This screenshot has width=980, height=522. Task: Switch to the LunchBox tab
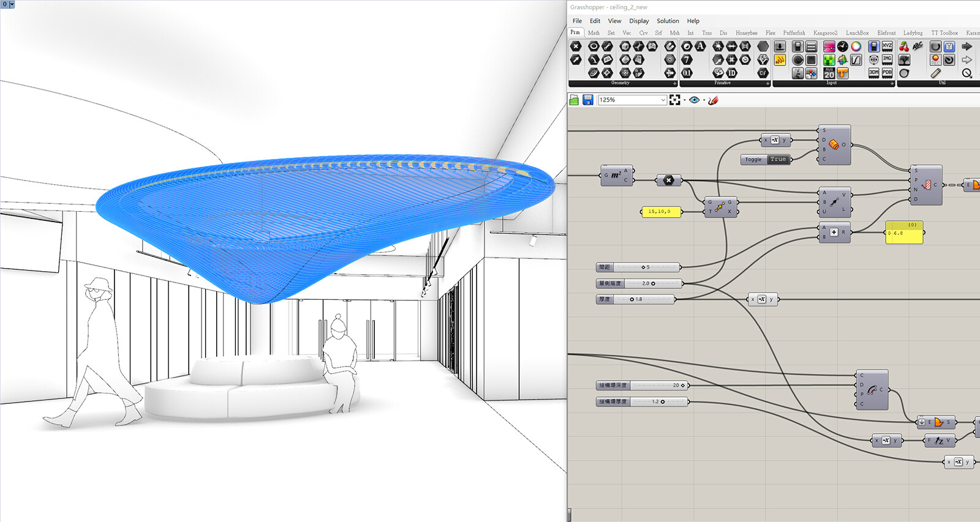click(857, 33)
